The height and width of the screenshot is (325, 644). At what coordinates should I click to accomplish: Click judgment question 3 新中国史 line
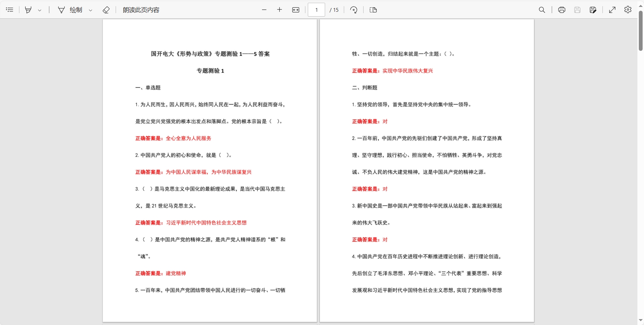click(427, 206)
